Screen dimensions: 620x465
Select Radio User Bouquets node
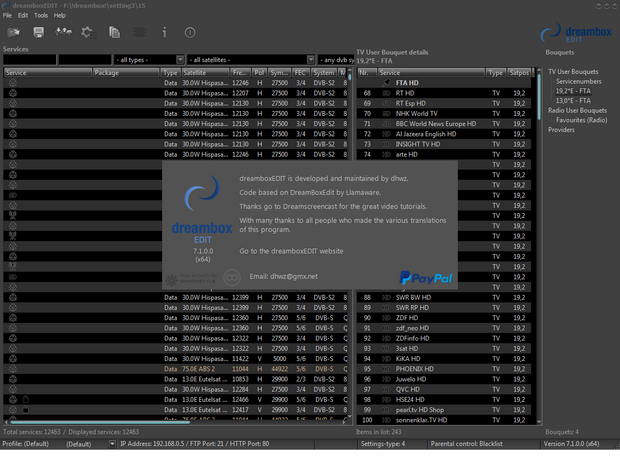tap(577, 110)
